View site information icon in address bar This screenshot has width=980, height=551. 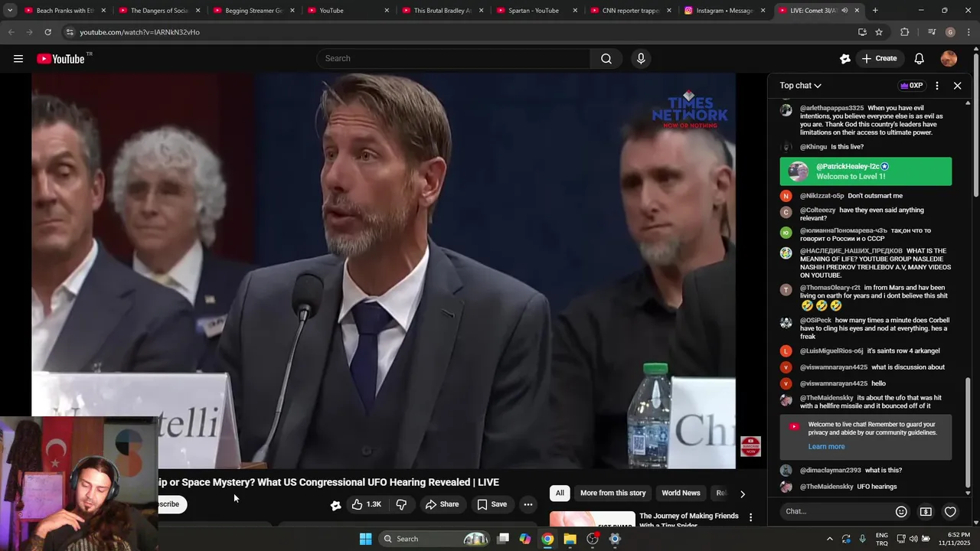click(70, 32)
